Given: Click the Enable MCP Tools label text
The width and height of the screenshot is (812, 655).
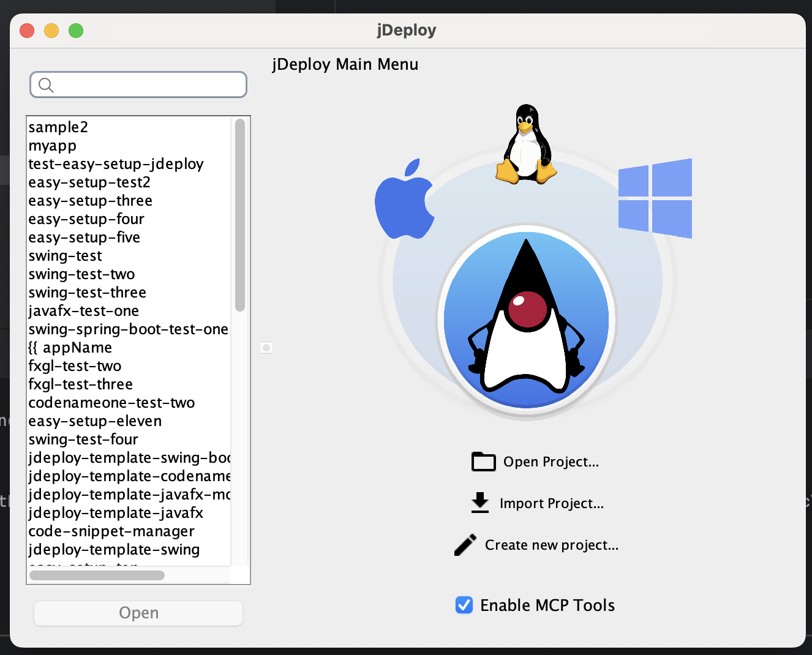Looking at the screenshot, I should tap(547, 605).
